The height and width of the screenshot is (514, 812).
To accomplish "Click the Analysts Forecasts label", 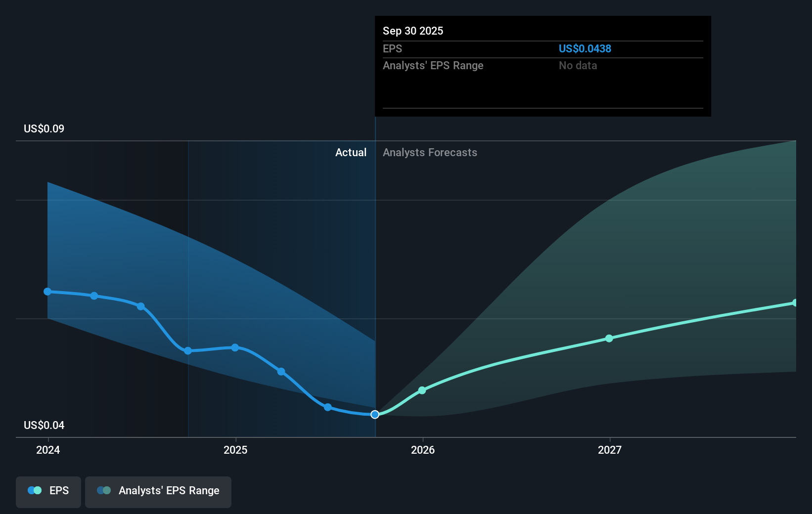I will [x=430, y=152].
